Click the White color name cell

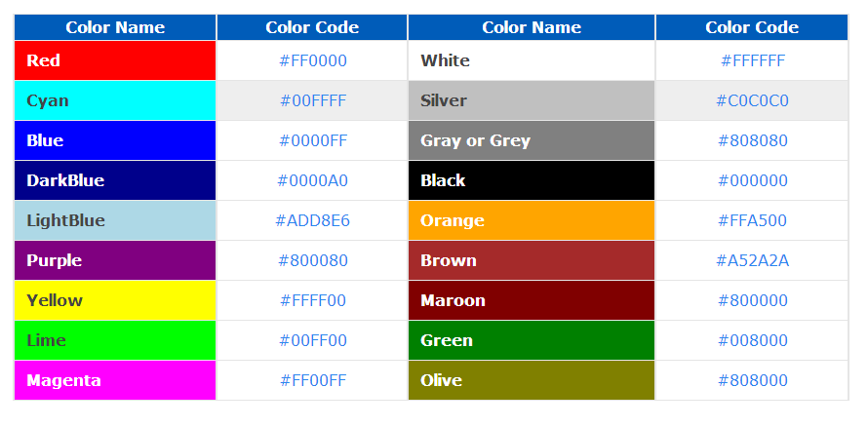(532, 60)
